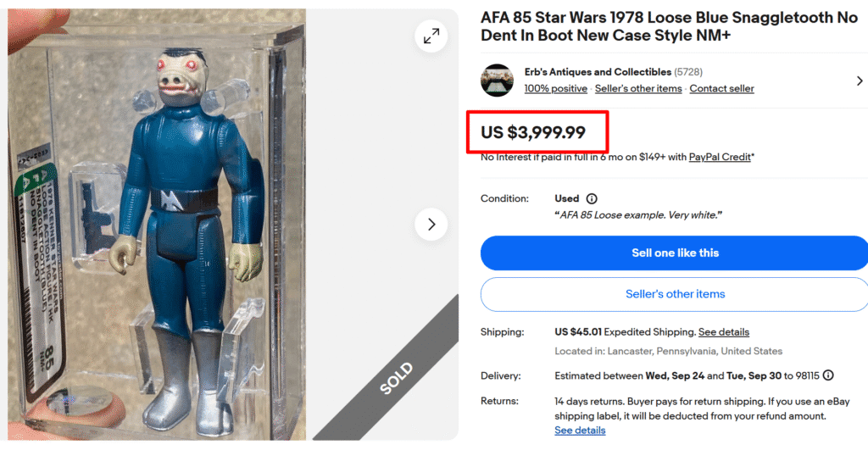868x450 pixels.
Task: Open Erb's Antiques and Collectibles store name
Action: pos(598,72)
